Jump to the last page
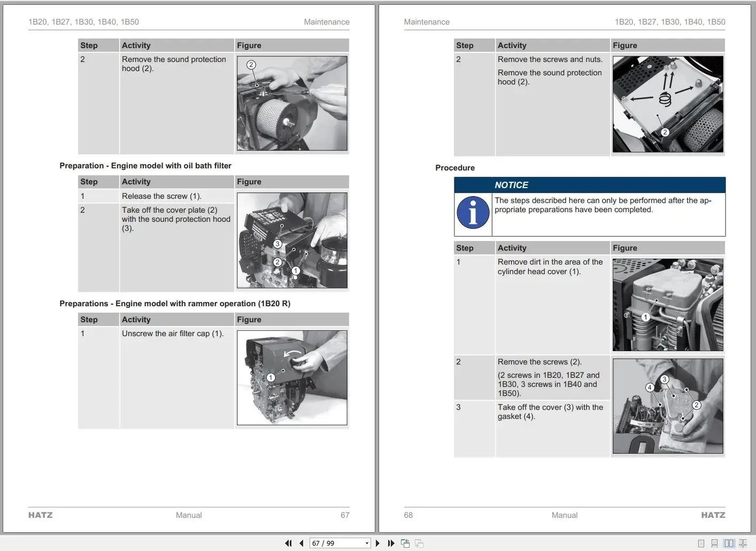 click(391, 543)
